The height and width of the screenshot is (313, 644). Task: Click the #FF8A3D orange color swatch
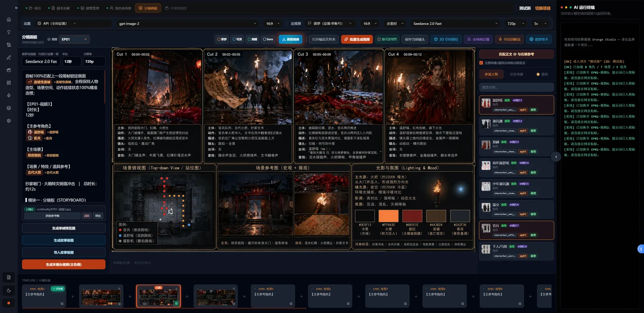click(388, 216)
